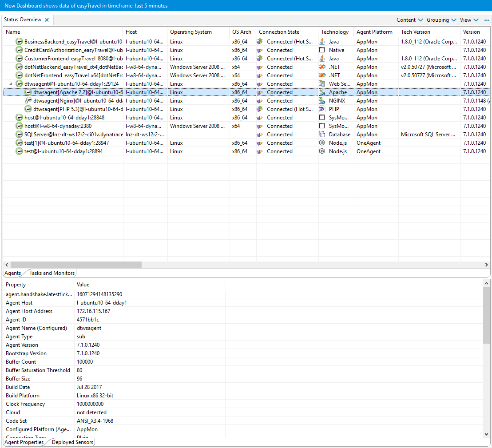Click the Node.js icon in test@l-ubuntu10 28894 row

[322, 151]
